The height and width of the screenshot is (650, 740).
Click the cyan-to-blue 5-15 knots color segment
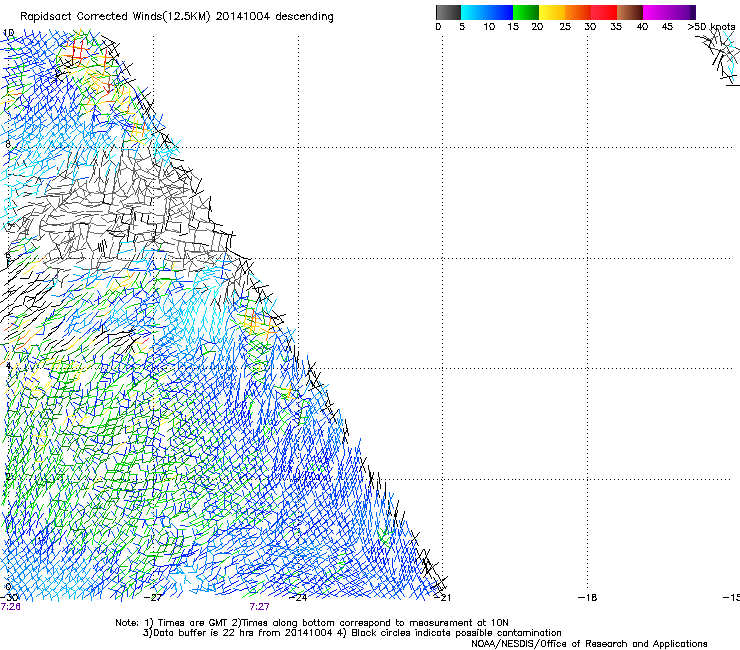point(487,12)
